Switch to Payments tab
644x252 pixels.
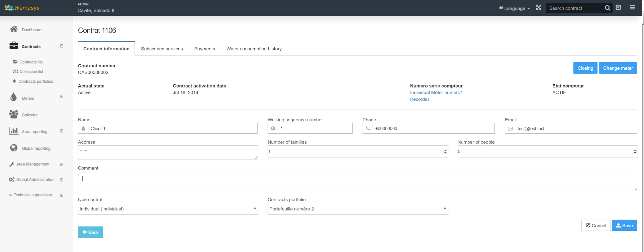click(205, 49)
